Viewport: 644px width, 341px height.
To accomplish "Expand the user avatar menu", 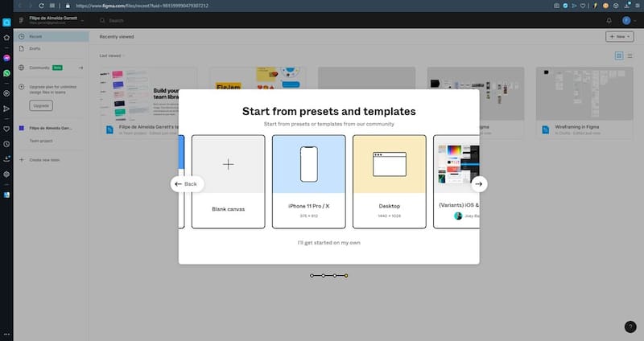I will tap(628, 20).
